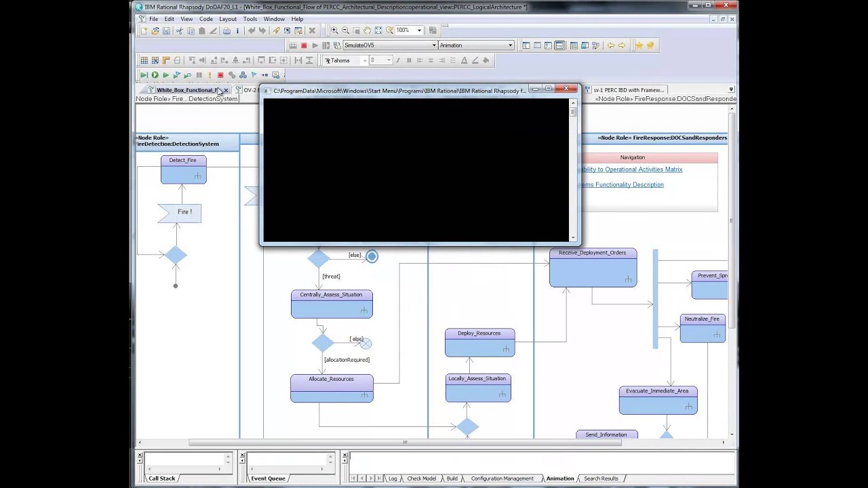Viewport: 868px width, 488px height.
Task: Open the font size 8 dropdown
Action: 389,60
